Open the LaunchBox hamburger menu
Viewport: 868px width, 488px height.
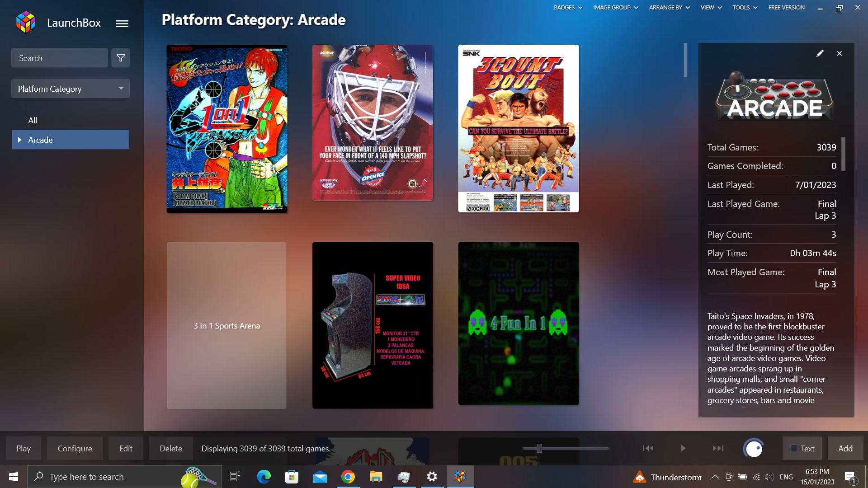point(122,23)
